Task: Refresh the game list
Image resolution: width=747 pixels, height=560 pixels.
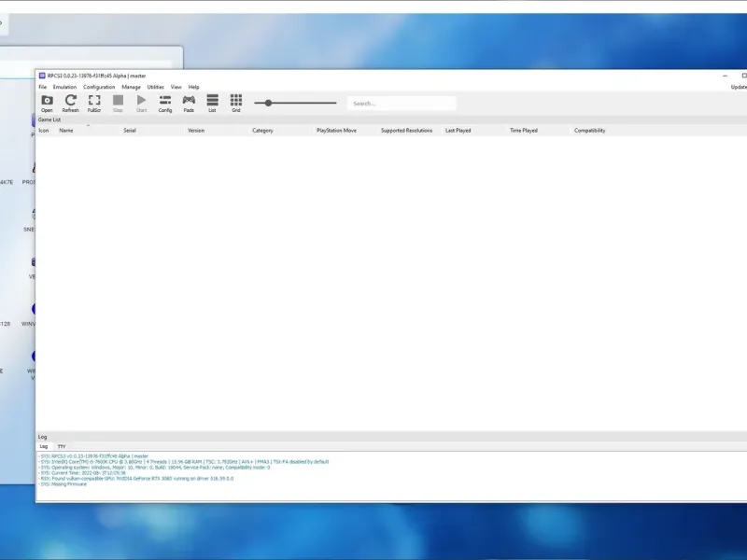Action: pos(71,103)
